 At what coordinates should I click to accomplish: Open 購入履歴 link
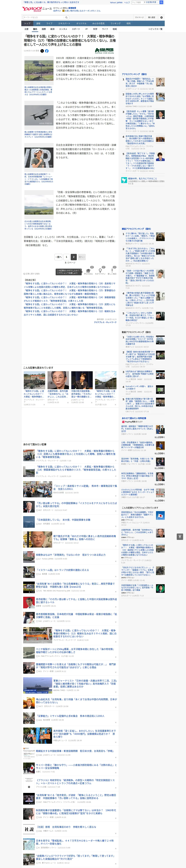[152, 18]
